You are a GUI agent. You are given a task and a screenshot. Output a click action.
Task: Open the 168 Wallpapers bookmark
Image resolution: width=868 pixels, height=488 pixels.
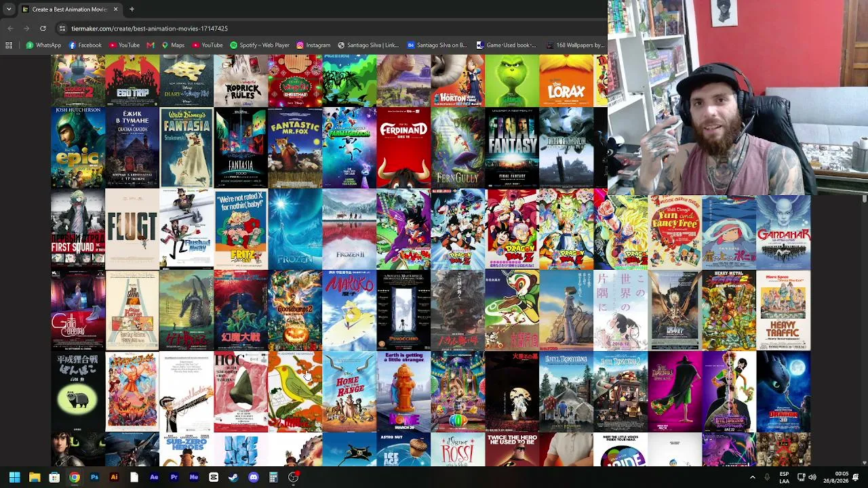click(x=575, y=45)
